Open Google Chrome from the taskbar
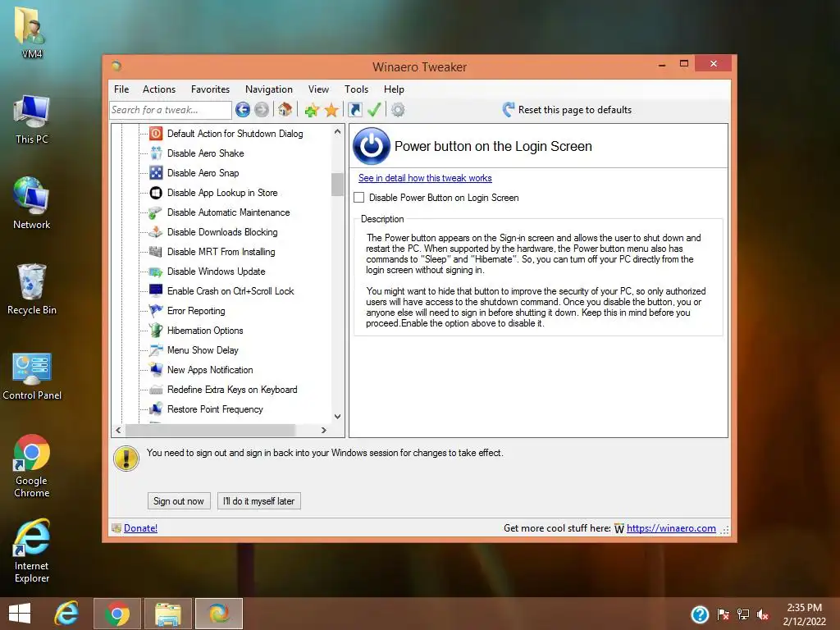Screen dimensions: 840x630 (x=117, y=614)
